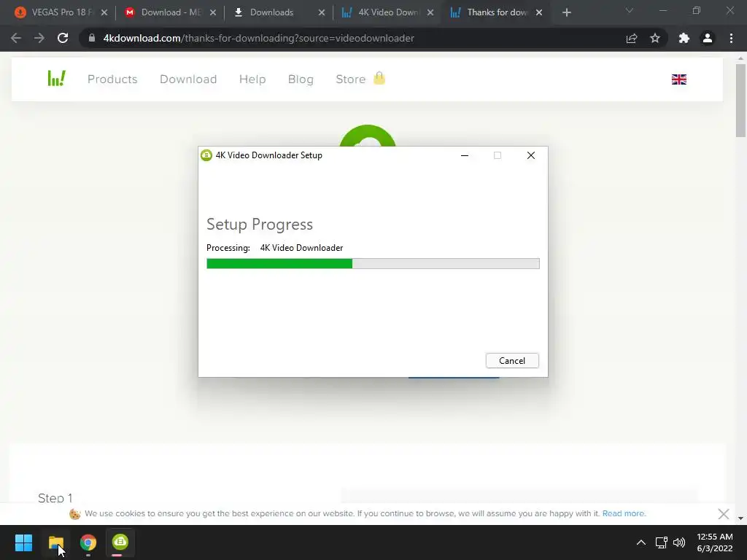Close the Download - MEGA tab
Viewport: 747px width, 560px height.
[x=213, y=12]
